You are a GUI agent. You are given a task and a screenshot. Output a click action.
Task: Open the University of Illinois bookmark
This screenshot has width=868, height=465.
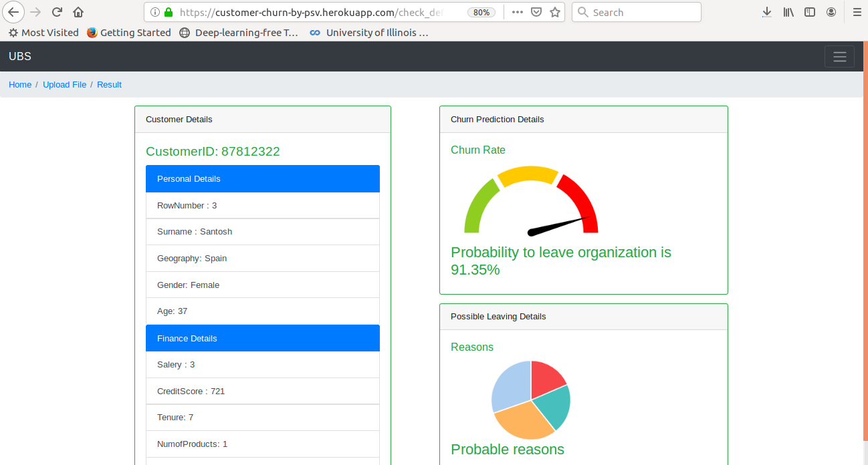coord(369,32)
